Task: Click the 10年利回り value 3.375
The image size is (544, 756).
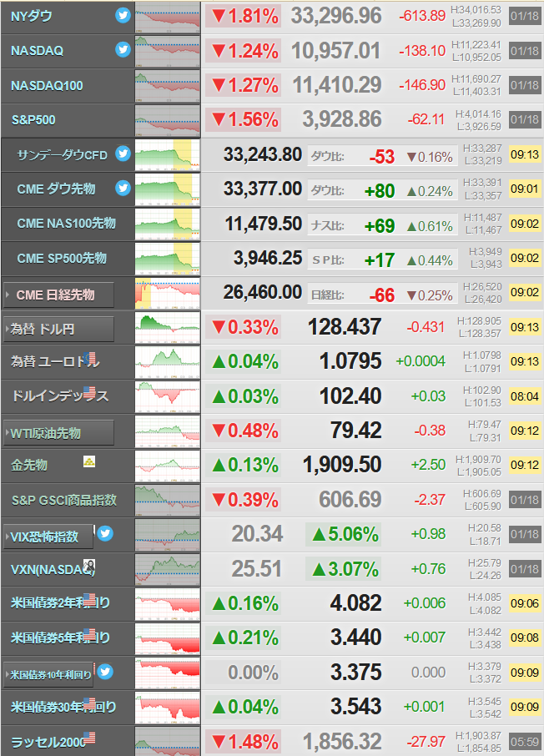Action: click(356, 672)
